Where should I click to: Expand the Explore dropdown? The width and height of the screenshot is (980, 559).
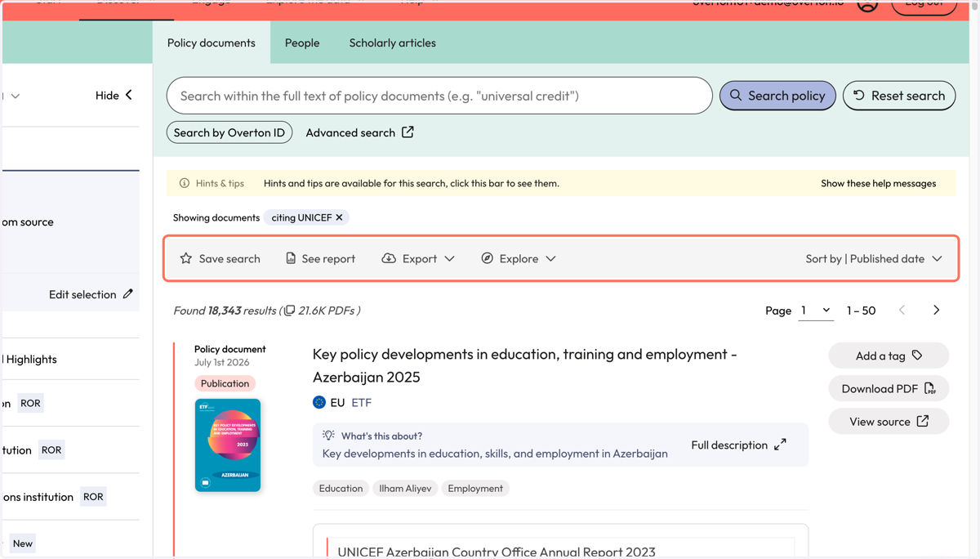pos(519,258)
